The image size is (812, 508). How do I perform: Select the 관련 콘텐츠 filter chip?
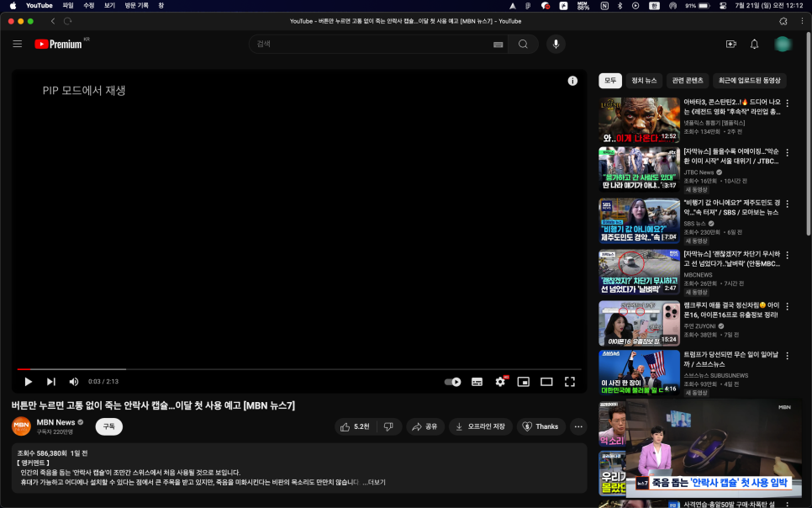pos(688,81)
